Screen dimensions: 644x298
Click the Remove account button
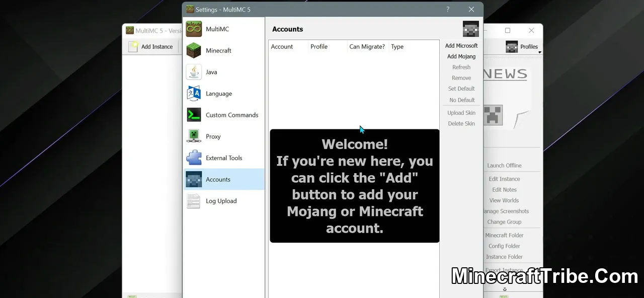[x=461, y=78]
